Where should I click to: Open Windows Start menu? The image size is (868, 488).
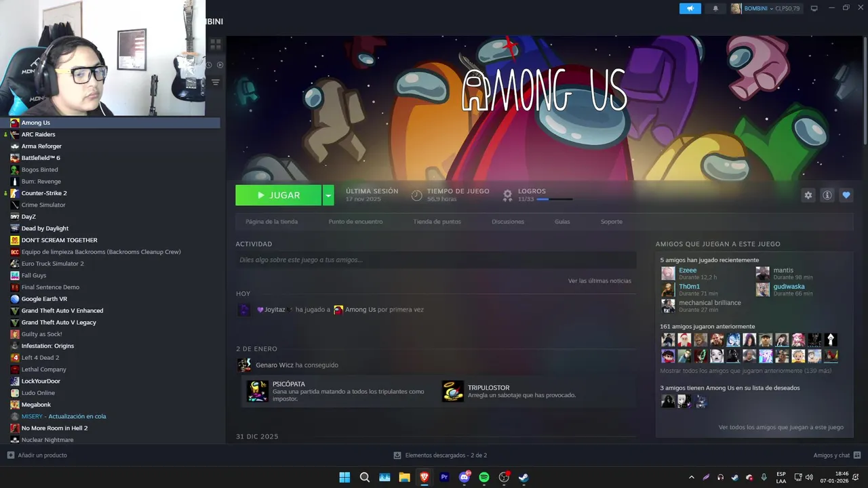(344, 477)
